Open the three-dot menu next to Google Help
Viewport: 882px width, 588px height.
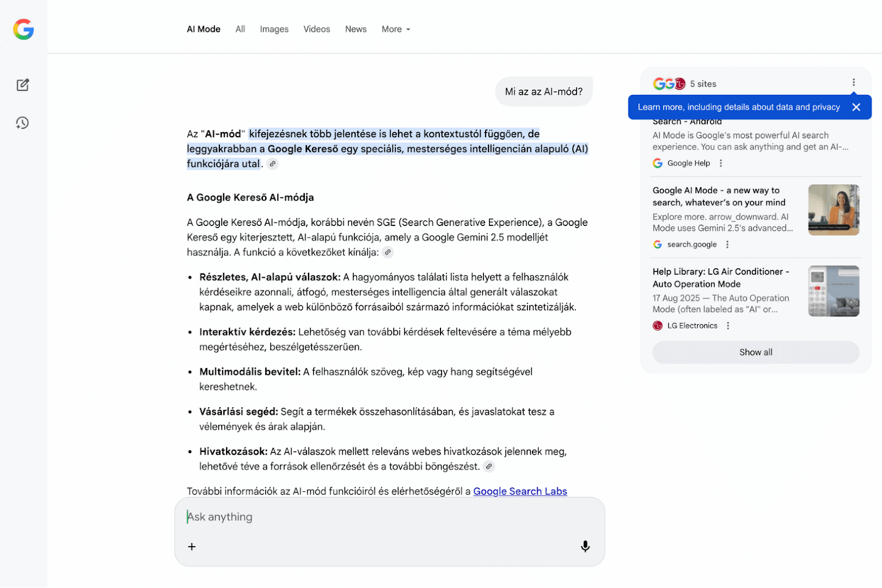(720, 163)
